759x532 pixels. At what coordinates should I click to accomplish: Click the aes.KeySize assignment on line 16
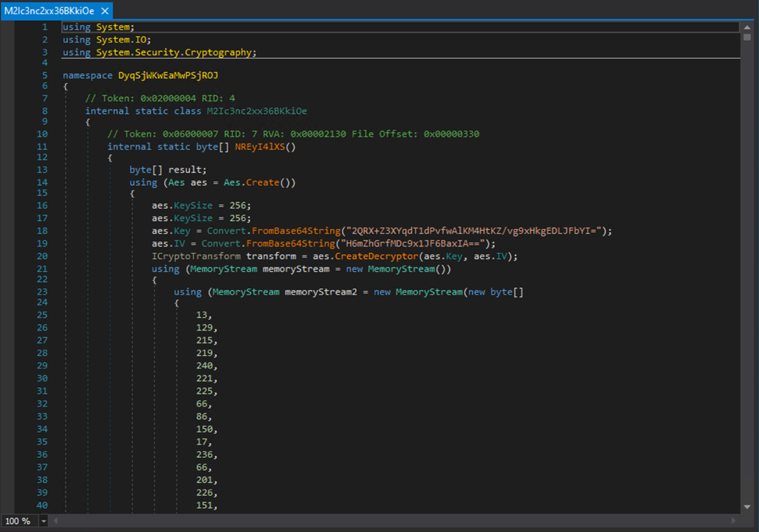(x=201, y=206)
